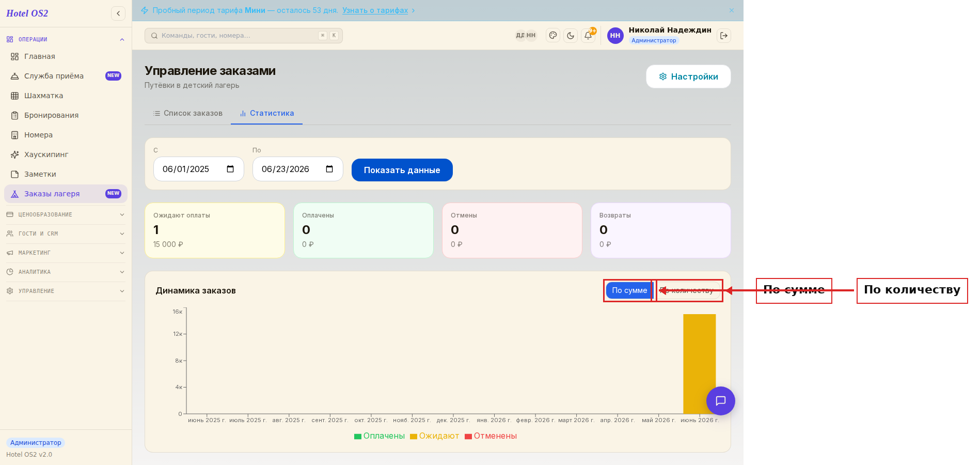Focus the commands and guests search field

click(244, 36)
